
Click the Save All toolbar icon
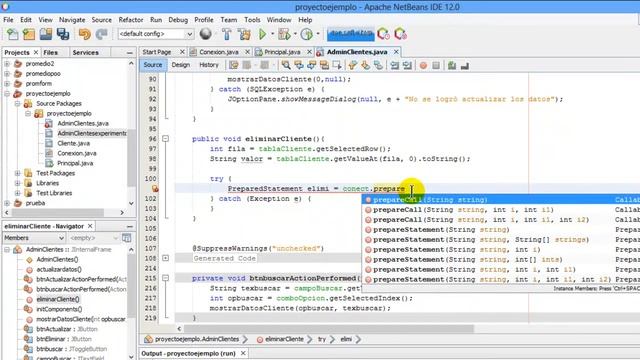coord(63,34)
